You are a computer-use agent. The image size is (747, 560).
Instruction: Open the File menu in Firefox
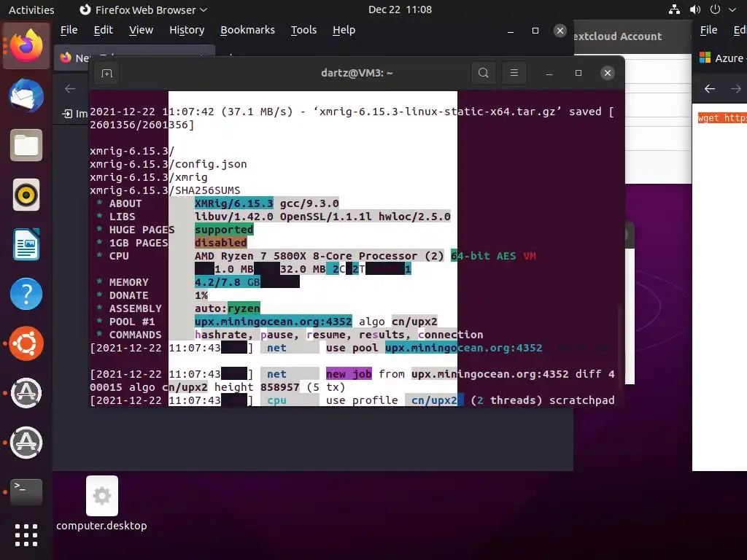(69, 30)
